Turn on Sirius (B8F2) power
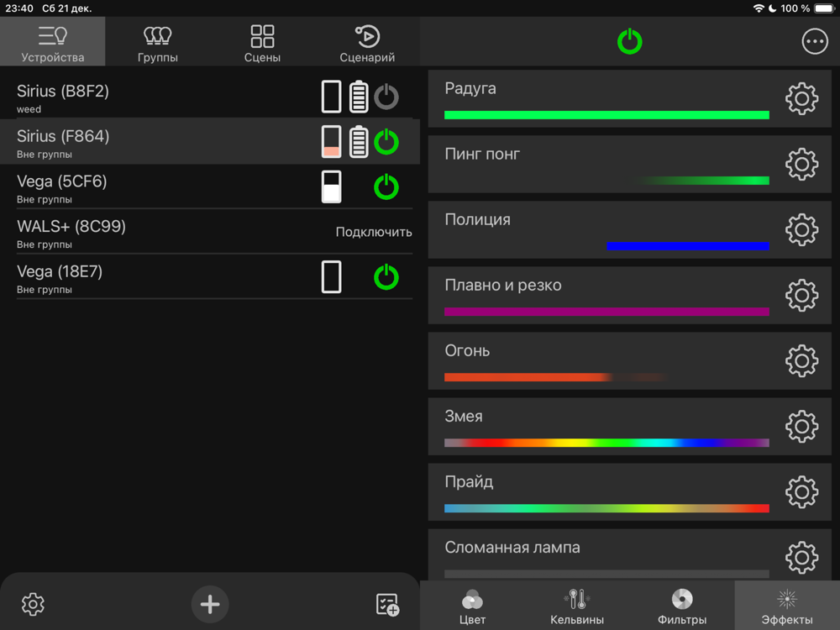 [x=386, y=97]
